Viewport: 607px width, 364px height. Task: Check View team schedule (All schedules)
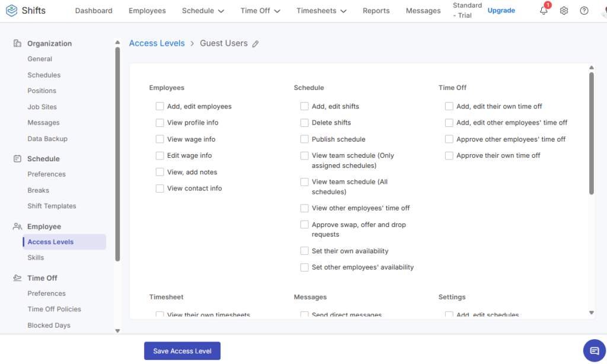tap(304, 181)
